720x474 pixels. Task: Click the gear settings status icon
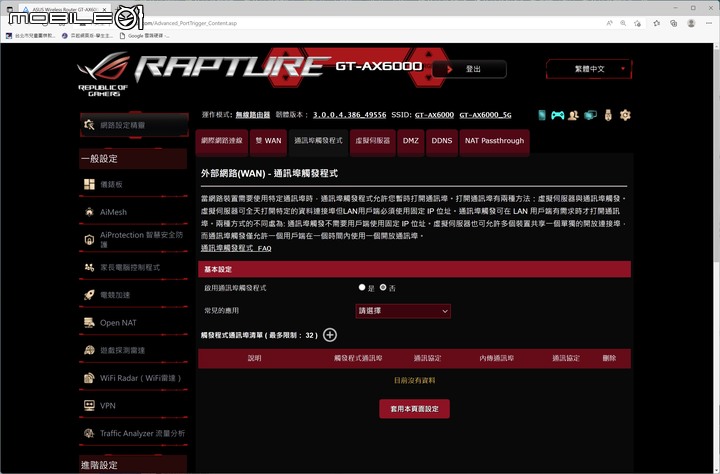coord(625,115)
